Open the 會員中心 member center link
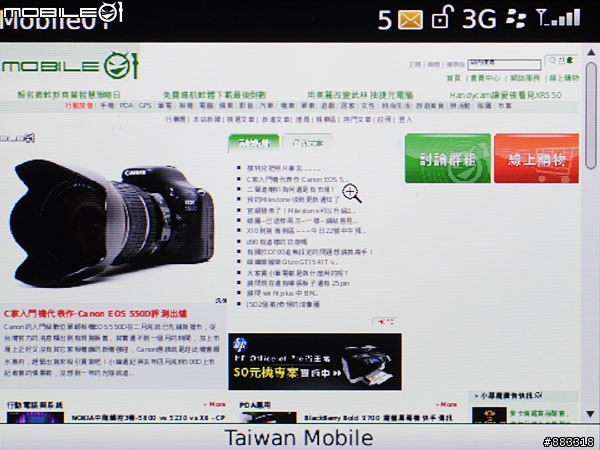Image resolution: width=600 pixels, height=450 pixels. 485,78
